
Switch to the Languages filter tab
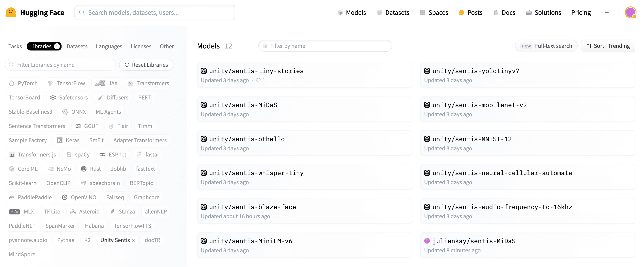tap(109, 46)
